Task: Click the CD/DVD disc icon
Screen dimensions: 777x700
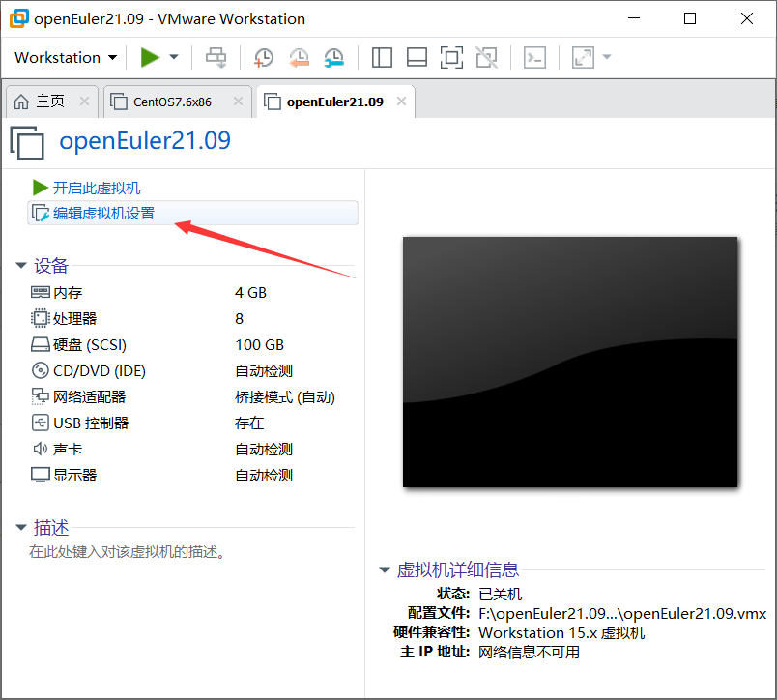Action: (x=41, y=371)
